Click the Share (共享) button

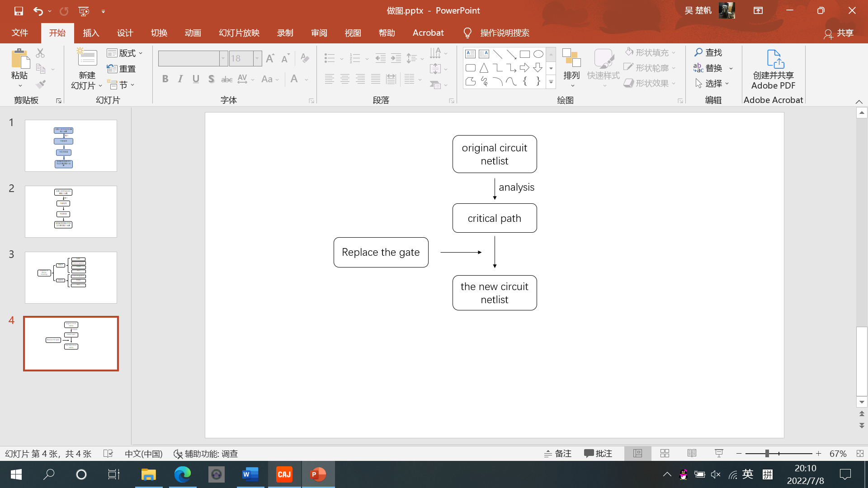point(839,33)
